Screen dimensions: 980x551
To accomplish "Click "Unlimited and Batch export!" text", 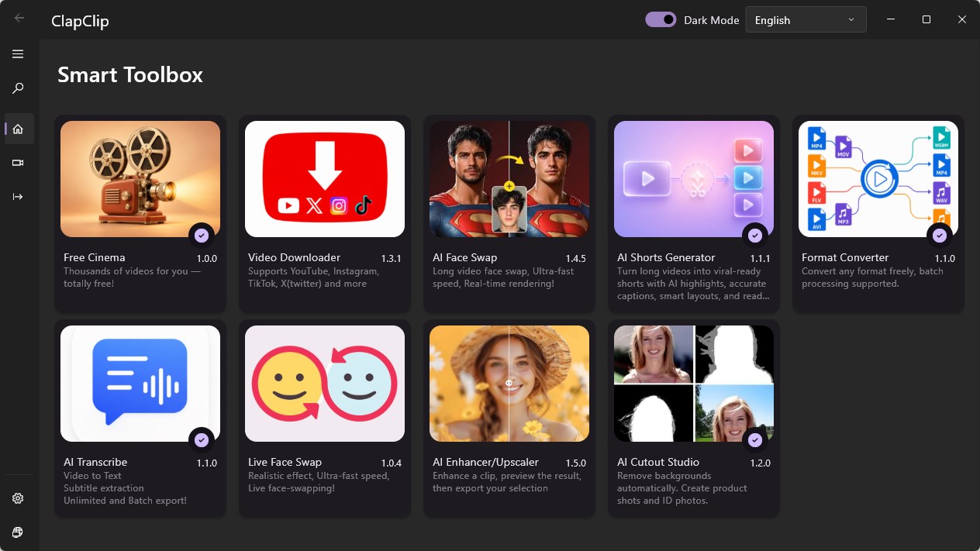I will click(125, 501).
